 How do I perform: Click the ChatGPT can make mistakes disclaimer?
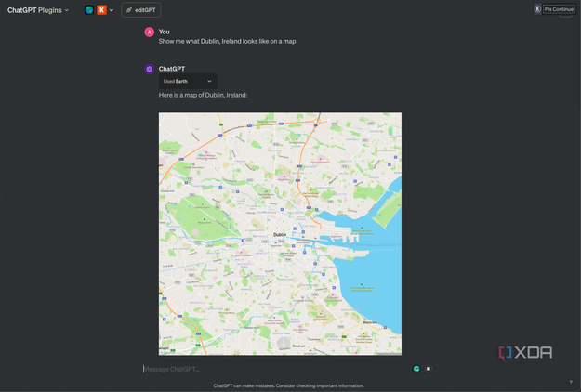[x=289, y=385]
